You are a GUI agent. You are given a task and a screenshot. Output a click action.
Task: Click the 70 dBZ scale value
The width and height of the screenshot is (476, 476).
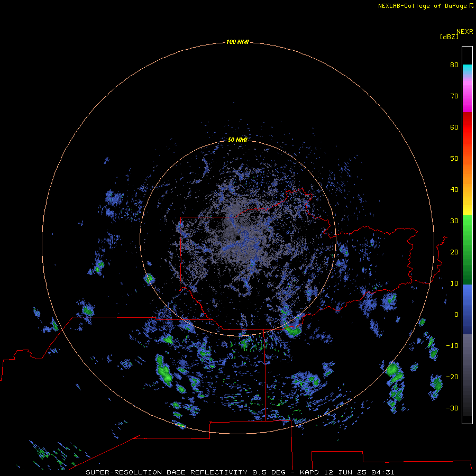tap(454, 96)
